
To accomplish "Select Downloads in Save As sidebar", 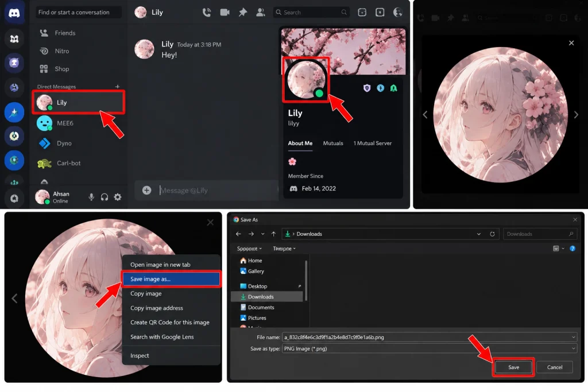I will coord(267,296).
